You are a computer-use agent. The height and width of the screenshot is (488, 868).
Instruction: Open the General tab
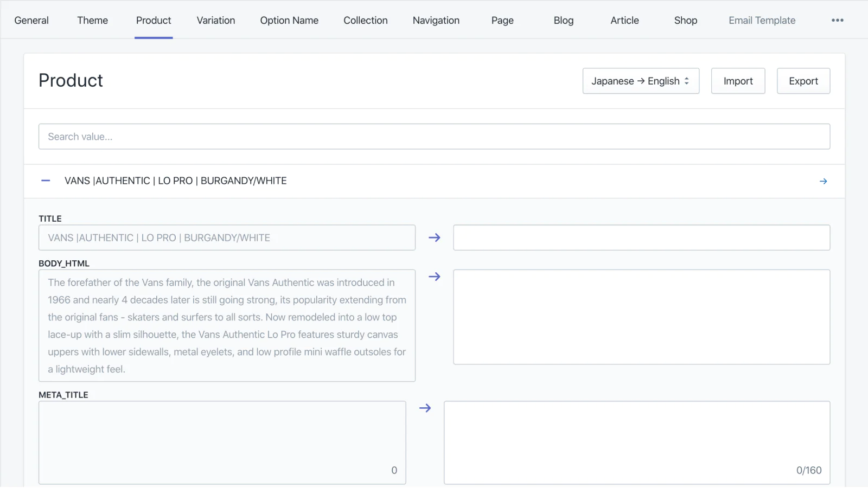(31, 20)
